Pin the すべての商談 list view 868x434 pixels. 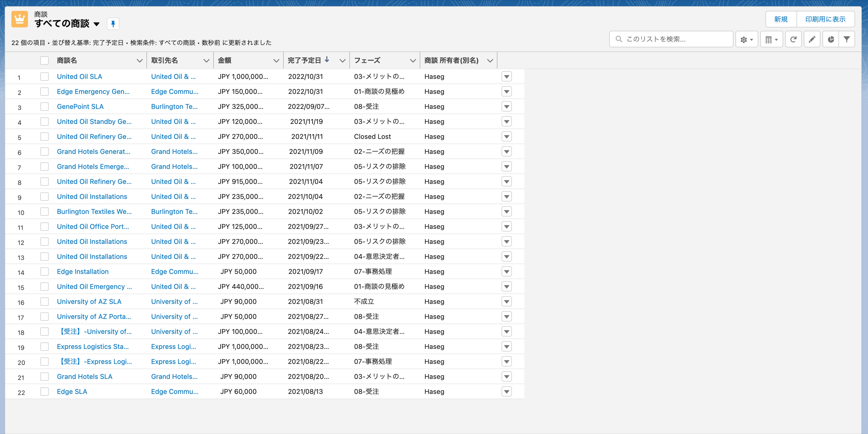click(x=113, y=24)
